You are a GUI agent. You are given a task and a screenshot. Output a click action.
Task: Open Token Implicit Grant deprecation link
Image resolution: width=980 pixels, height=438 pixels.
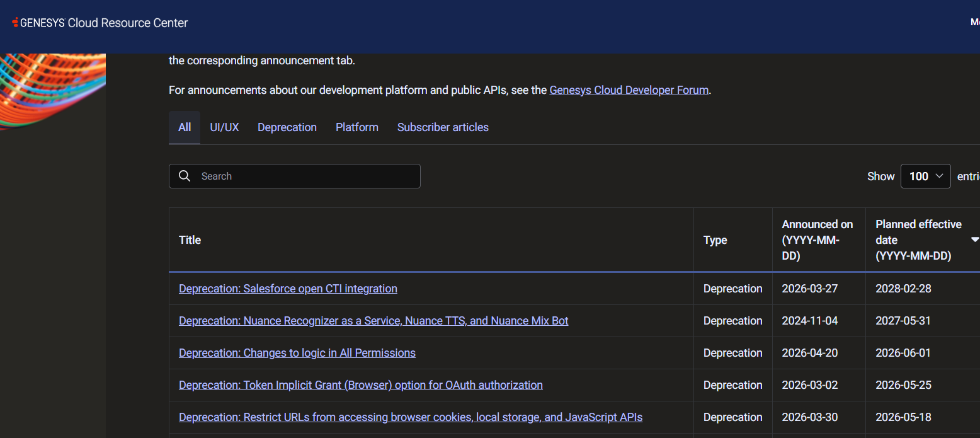361,385
